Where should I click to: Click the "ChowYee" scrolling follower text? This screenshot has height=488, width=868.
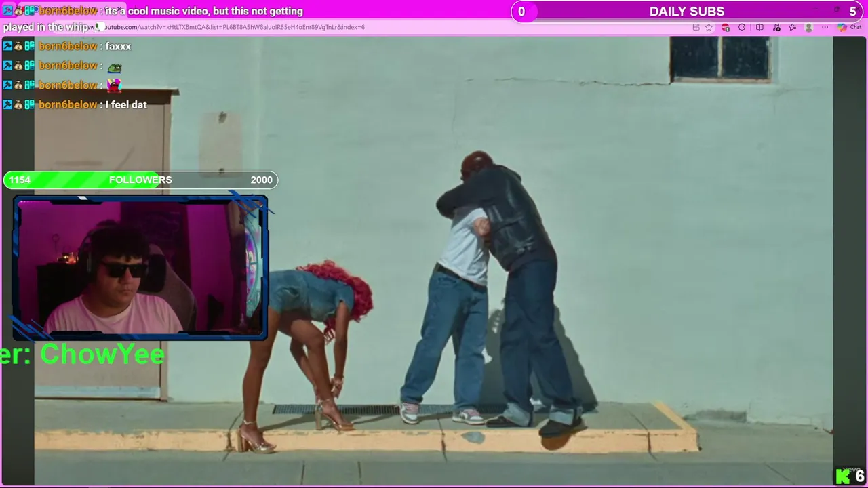(102, 354)
